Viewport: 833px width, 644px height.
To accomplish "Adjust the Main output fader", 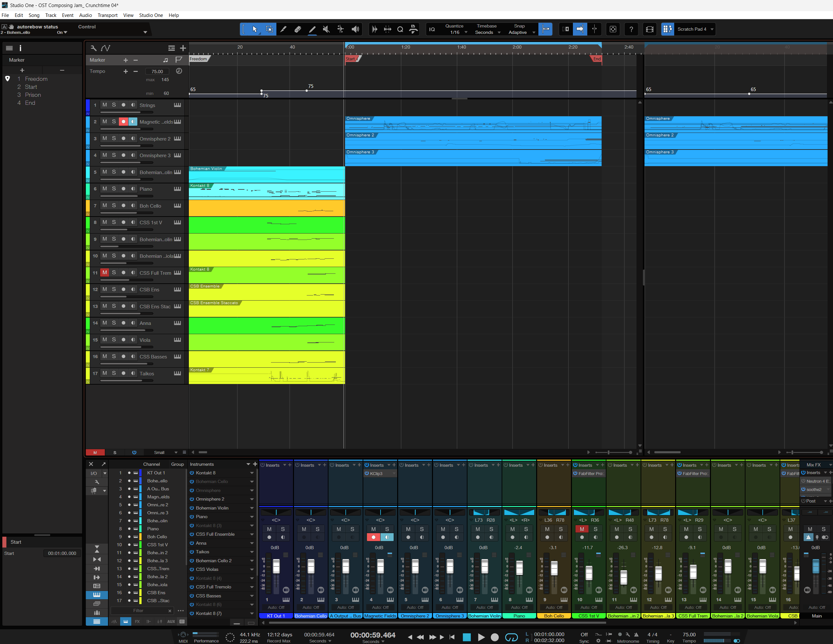I will [x=815, y=566].
